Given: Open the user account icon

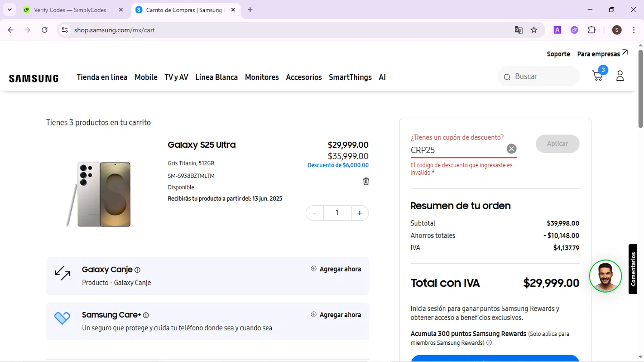Looking at the screenshot, I should 620,76.
